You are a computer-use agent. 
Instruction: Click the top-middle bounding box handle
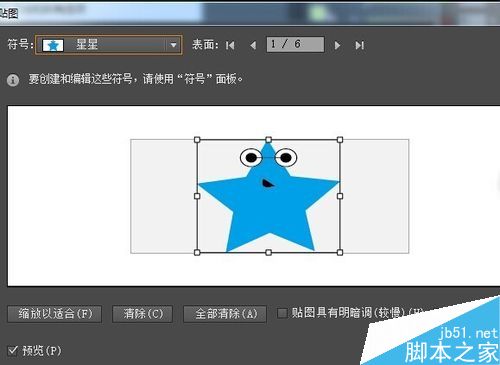(269, 140)
